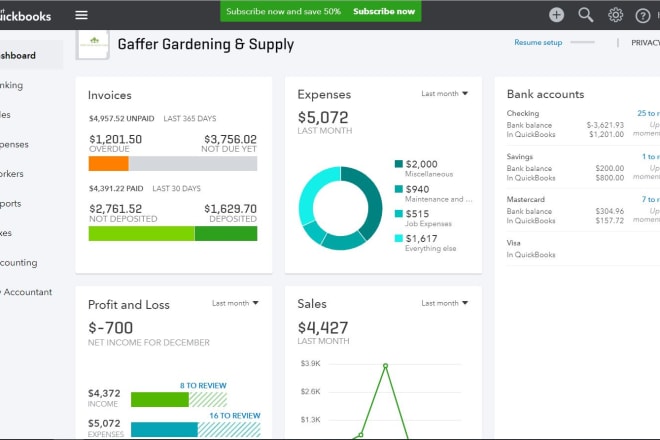Open the Sales Last month dropdown

[x=444, y=303]
